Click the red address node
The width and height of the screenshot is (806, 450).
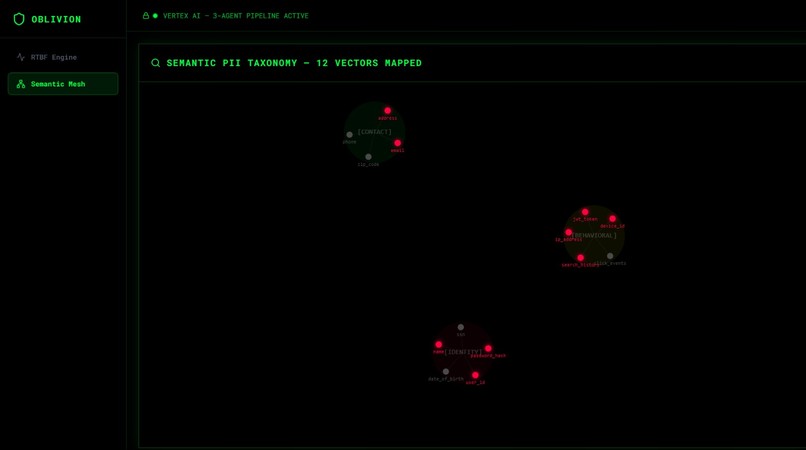388,111
